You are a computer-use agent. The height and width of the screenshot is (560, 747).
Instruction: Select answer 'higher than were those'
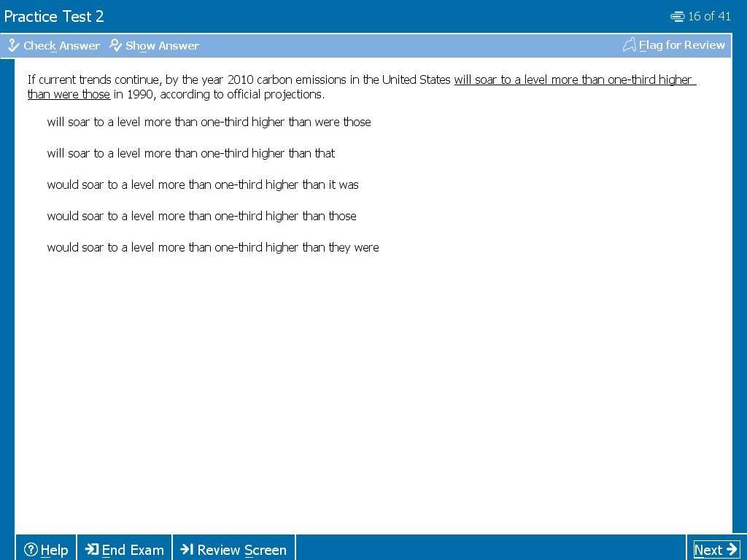click(209, 122)
